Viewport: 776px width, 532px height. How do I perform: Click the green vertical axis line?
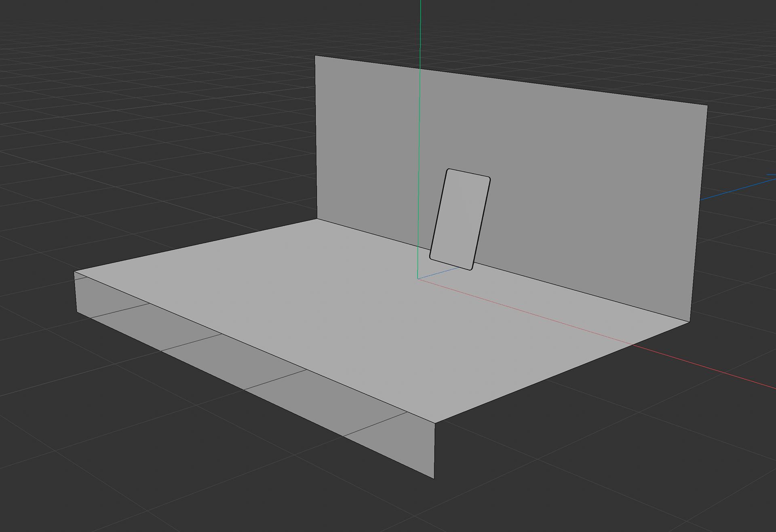pos(420,121)
